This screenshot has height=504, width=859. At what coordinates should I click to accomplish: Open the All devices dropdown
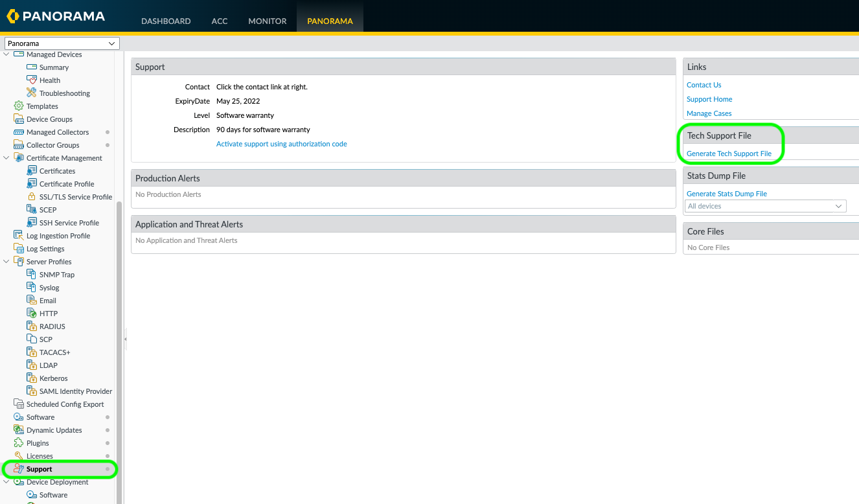click(x=766, y=206)
